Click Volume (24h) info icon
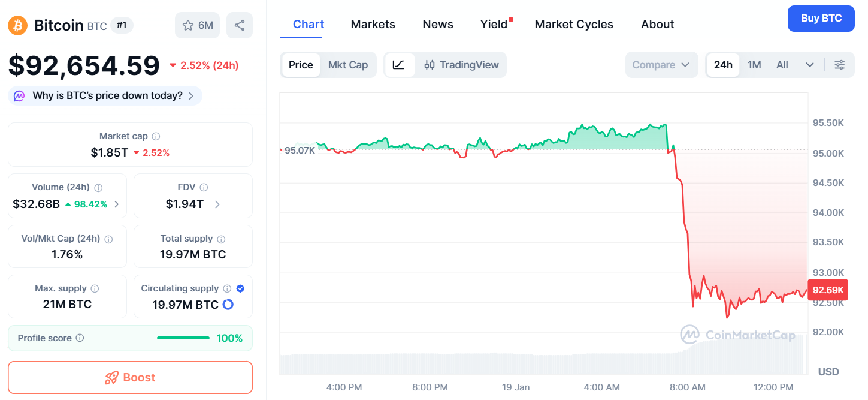Image resolution: width=868 pixels, height=400 pixels. [99, 188]
